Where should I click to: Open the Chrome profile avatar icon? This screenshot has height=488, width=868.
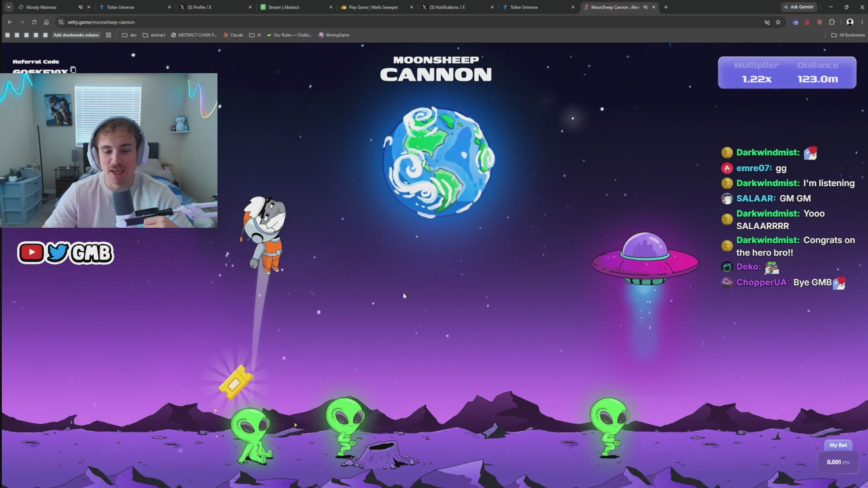pyautogui.click(x=850, y=22)
